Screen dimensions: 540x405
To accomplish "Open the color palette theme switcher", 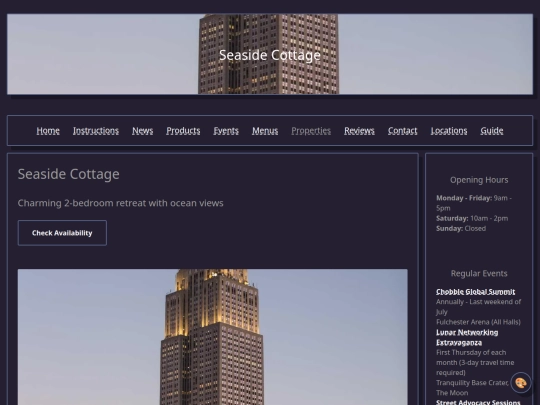I will (521, 383).
